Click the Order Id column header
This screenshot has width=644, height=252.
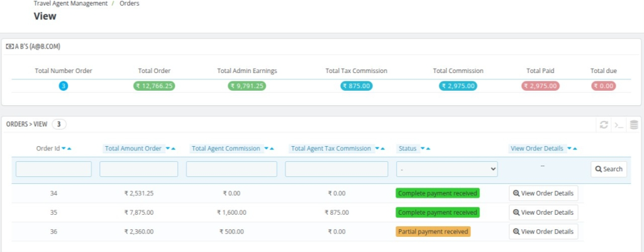pyautogui.click(x=48, y=149)
